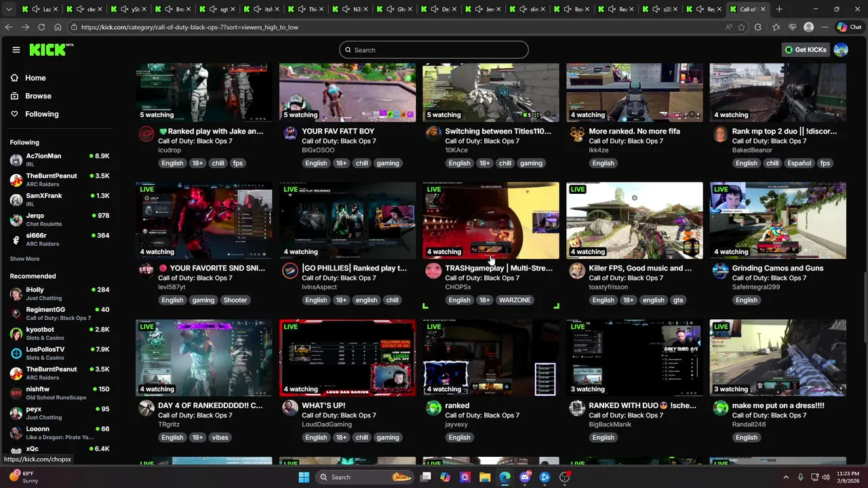Click the 10KAce channel avatar
This screenshot has width=868, height=488.
click(433, 134)
